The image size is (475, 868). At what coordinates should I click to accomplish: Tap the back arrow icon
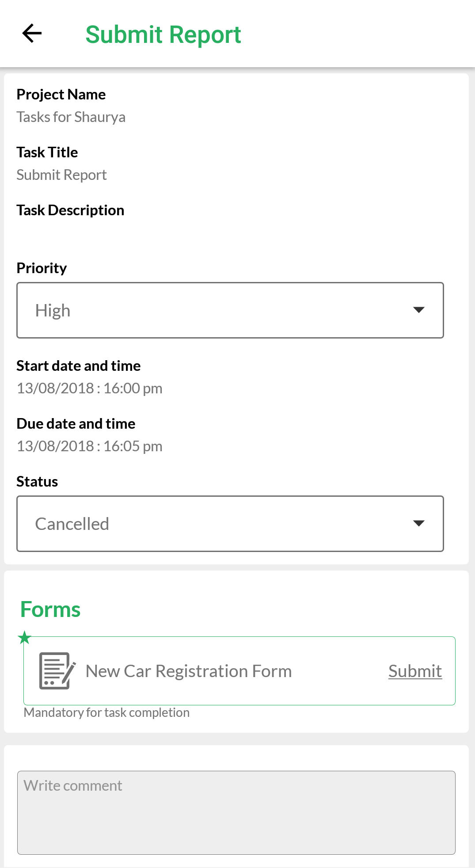(32, 34)
